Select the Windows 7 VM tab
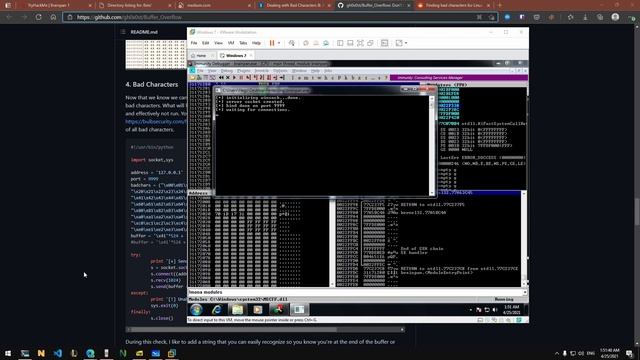The width and height of the screenshot is (640, 360). pos(236,56)
